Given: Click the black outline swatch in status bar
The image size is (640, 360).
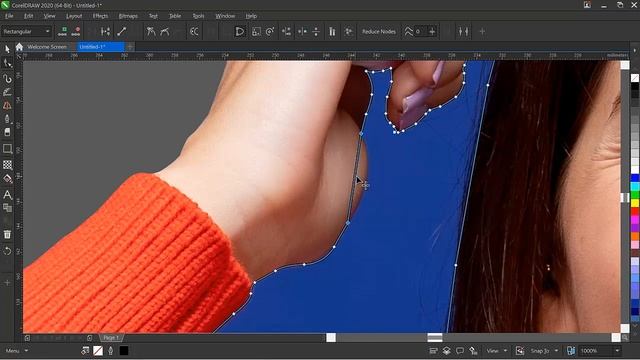Looking at the screenshot, I should pyautogui.click(x=124, y=351).
